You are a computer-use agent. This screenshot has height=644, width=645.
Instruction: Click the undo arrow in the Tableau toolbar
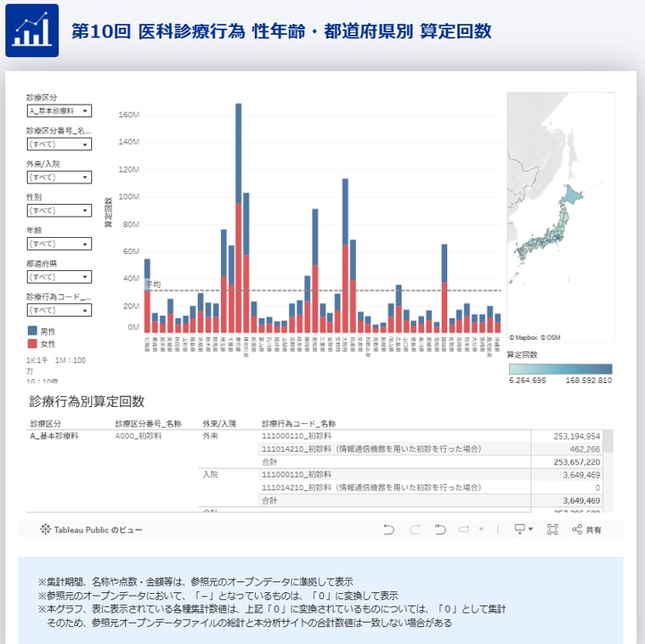tap(388, 530)
